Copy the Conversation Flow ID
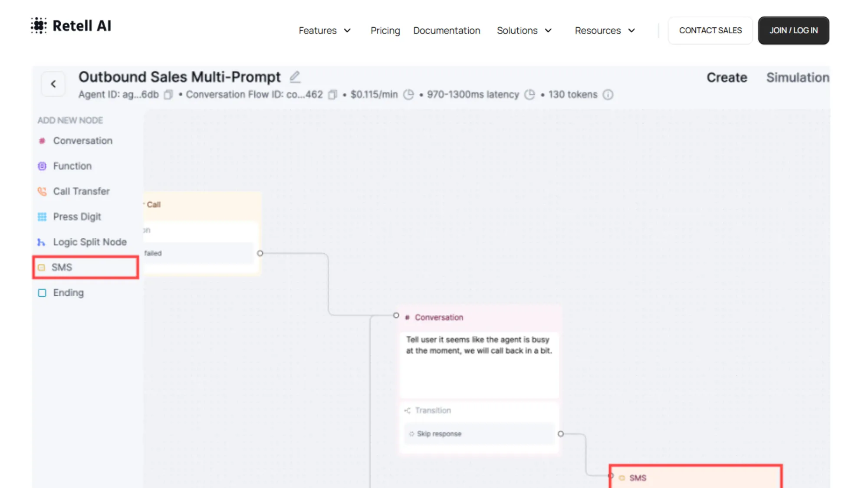 click(332, 95)
